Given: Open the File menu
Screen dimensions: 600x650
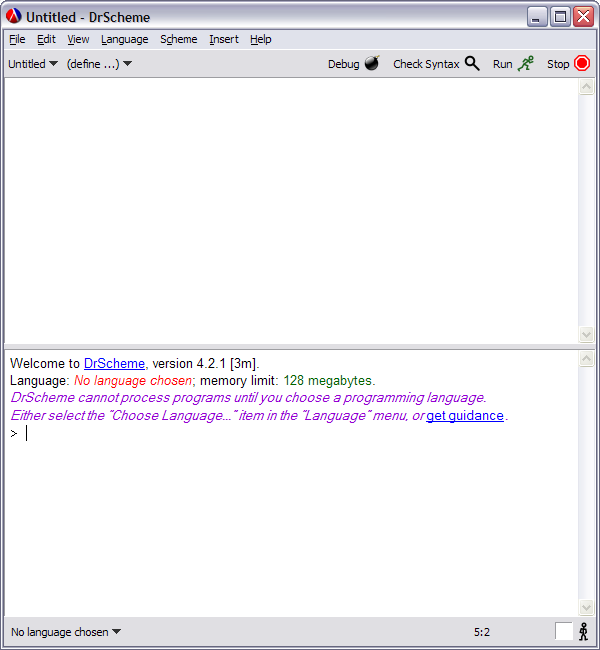Looking at the screenshot, I should pos(17,39).
